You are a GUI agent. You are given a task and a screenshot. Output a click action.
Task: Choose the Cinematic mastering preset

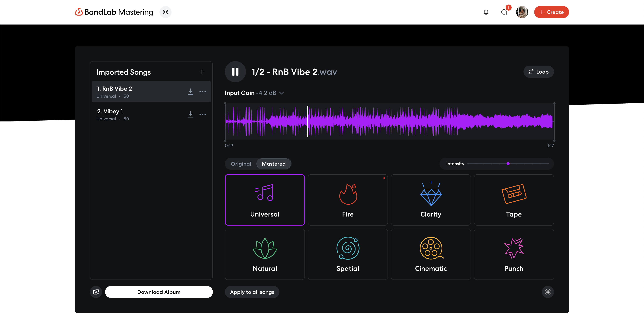pyautogui.click(x=430, y=254)
